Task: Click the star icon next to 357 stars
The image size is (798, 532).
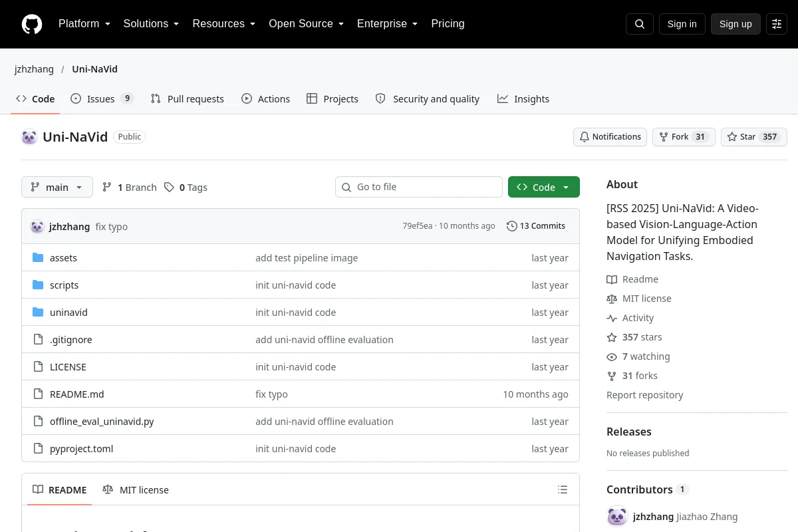Action: point(612,337)
